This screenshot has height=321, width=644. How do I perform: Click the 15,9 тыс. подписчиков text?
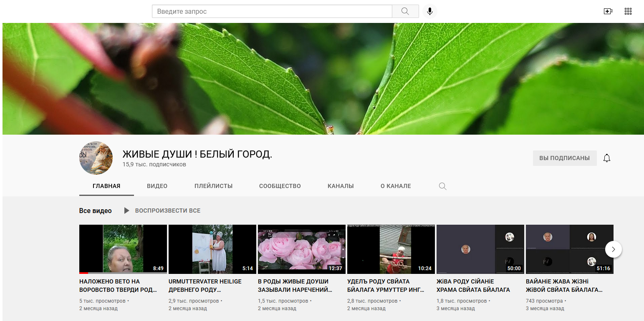pos(154,165)
